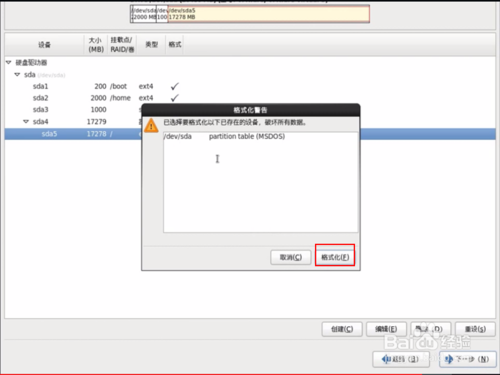Click the /home mount point cell
This screenshot has height=375, width=500.
tap(120, 98)
